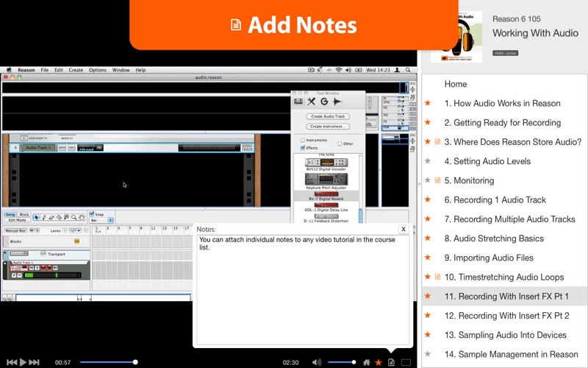Click inside the Notes text area

(x=303, y=289)
